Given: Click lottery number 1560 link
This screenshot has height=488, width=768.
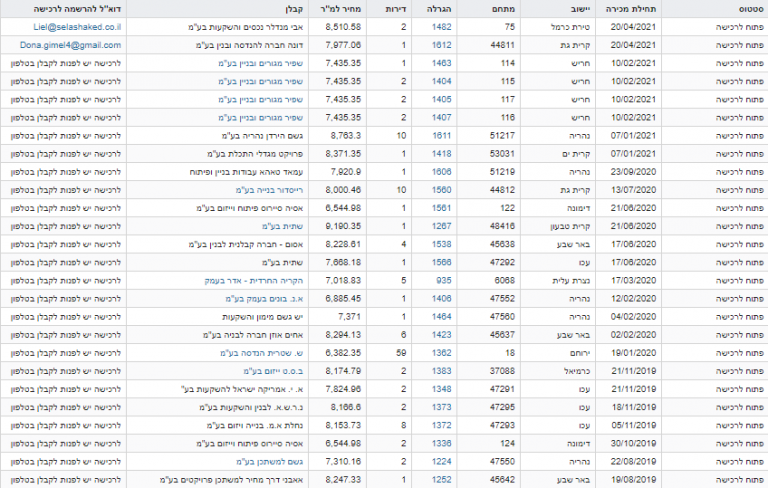Looking at the screenshot, I should pyautogui.click(x=441, y=189).
